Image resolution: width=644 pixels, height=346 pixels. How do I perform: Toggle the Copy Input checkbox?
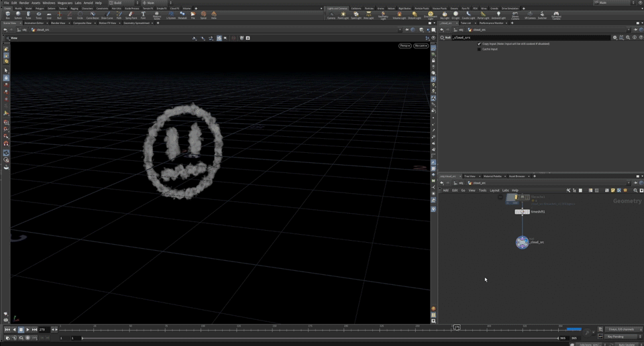(x=479, y=44)
